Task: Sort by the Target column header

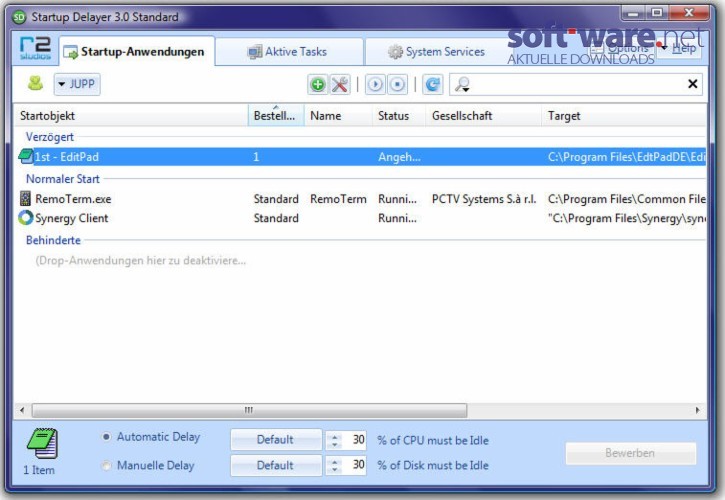Action: [x=624, y=116]
